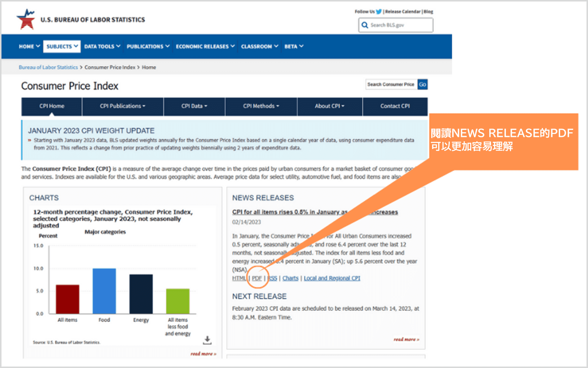Open the HTML news release link
588x368 pixels.
pyautogui.click(x=239, y=278)
